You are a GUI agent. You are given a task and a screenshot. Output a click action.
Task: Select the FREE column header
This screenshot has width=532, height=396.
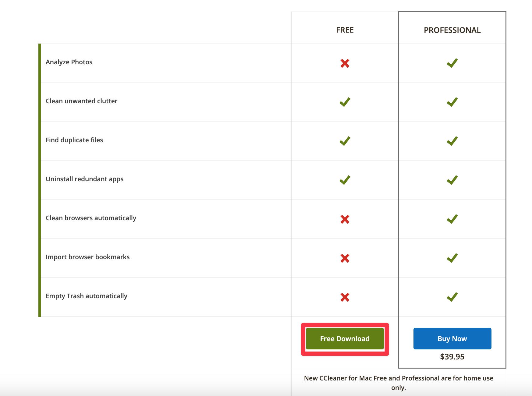345,30
